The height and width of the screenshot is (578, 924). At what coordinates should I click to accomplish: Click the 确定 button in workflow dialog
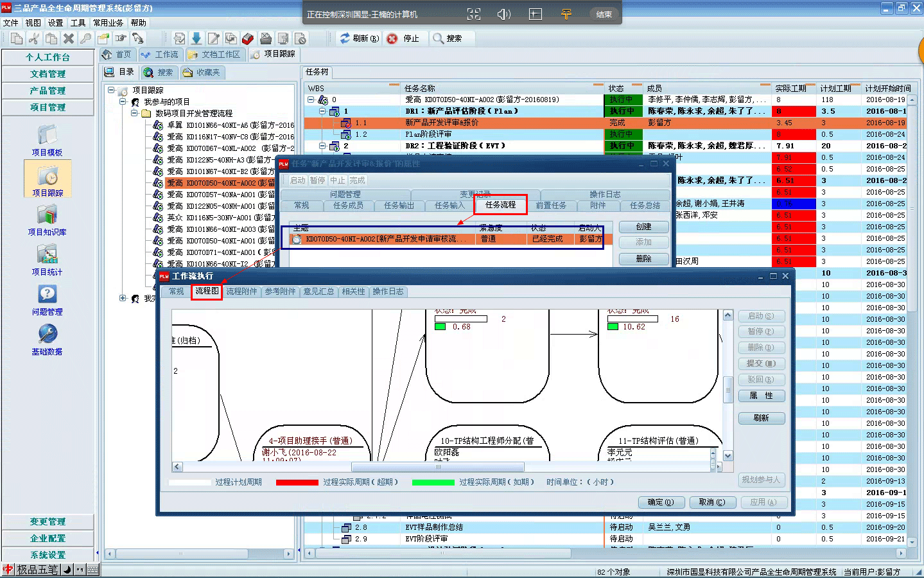pos(661,502)
